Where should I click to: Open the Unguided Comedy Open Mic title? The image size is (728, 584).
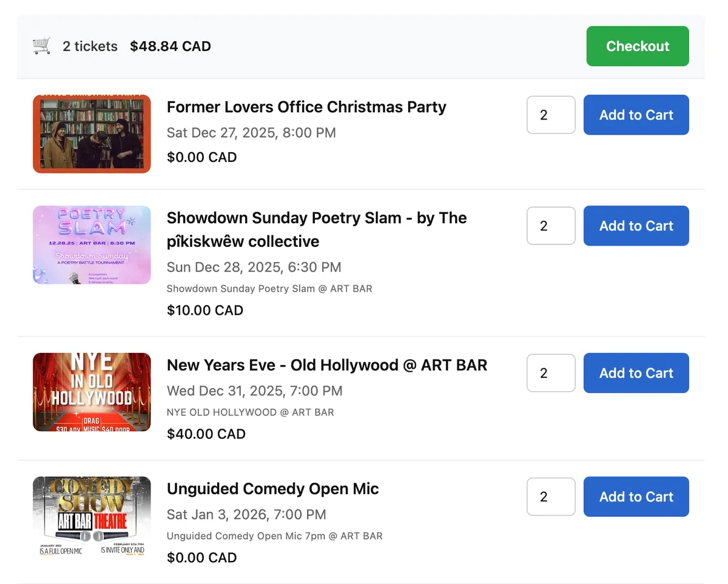pyautogui.click(x=272, y=489)
